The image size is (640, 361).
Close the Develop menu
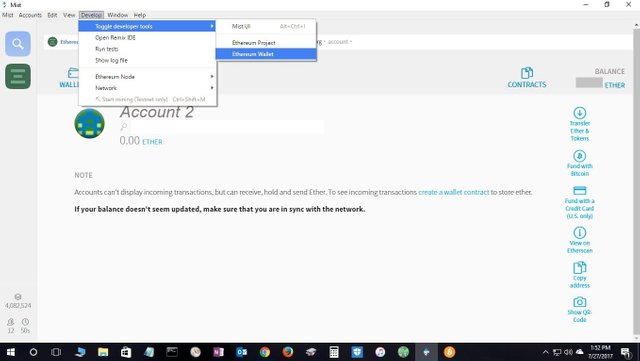click(x=91, y=15)
